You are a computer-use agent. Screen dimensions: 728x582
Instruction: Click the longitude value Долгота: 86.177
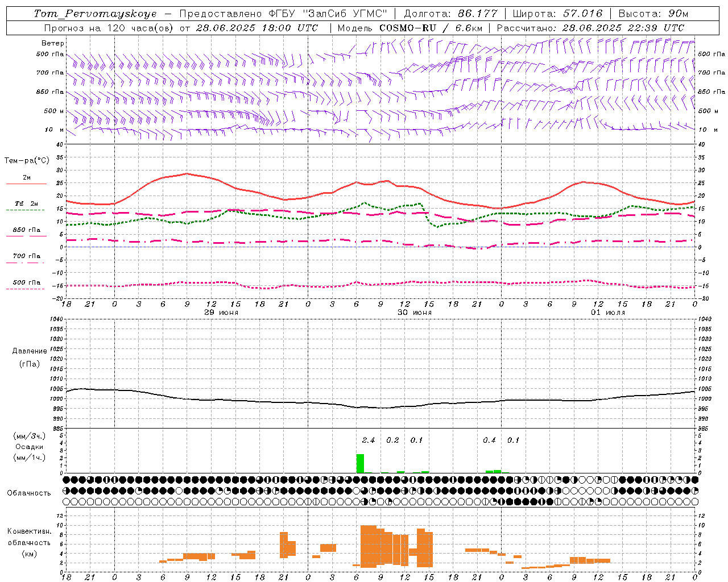point(450,14)
